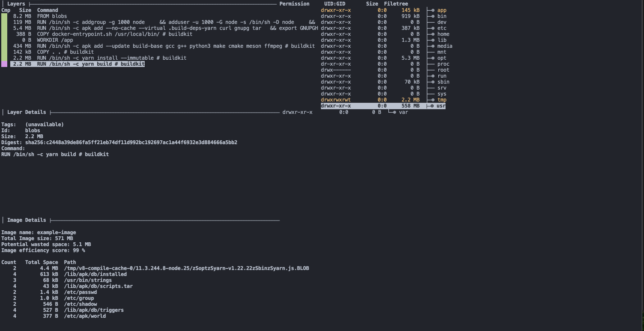Click the purple compare marker for yarn build
Viewport: 644px width, 331px height.
click(x=4, y=64)
